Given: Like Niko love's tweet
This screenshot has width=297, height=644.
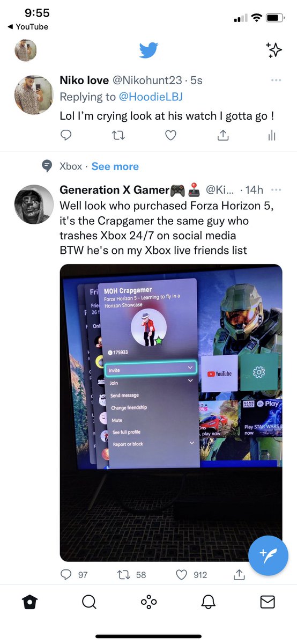Looking at the screenshot, I should 170,136.
